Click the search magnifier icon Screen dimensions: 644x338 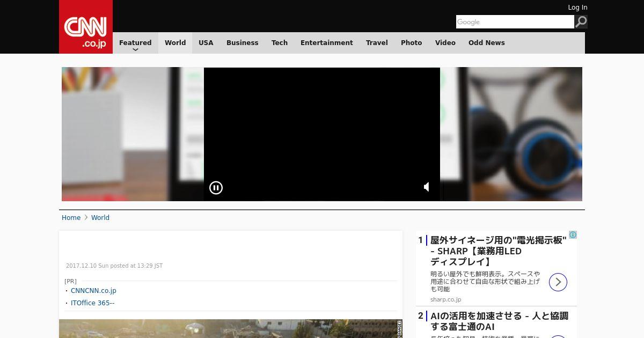click(581, 22)
